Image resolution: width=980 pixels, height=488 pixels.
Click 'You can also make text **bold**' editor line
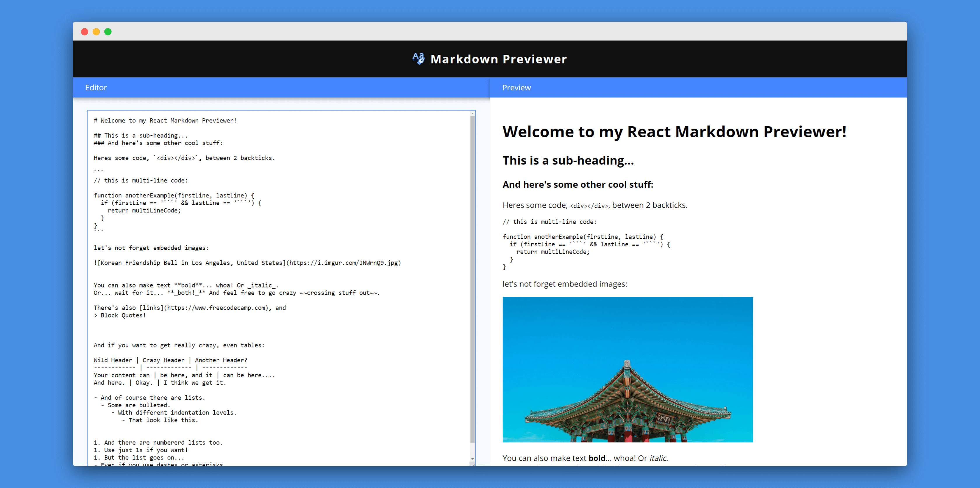pyautogui.click(x=186, y=285)
